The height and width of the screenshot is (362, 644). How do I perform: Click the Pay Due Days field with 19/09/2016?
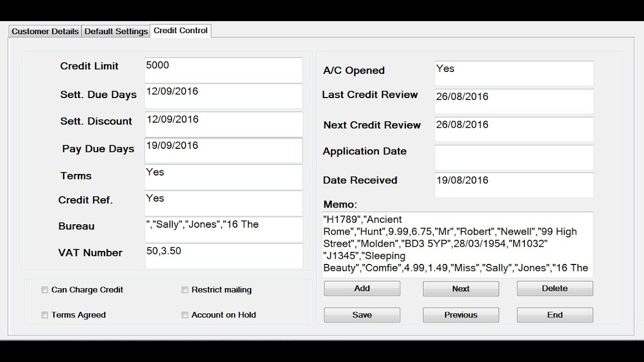point(223,150)
